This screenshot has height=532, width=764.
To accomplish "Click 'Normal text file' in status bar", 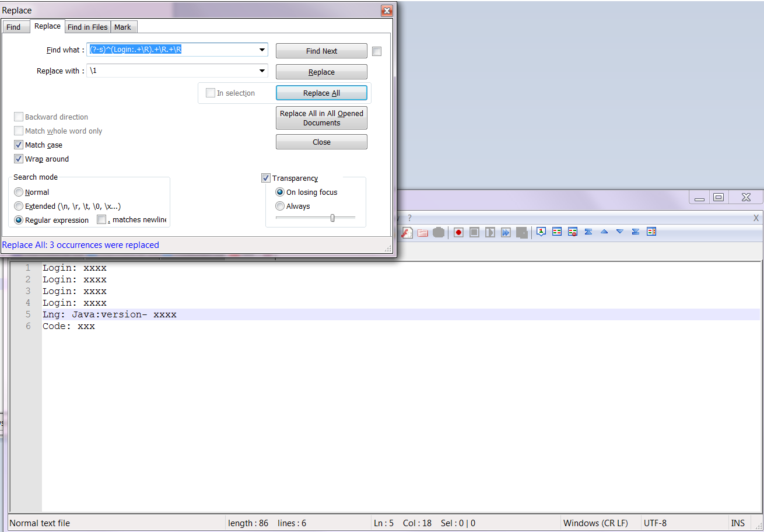I will (40, 523).
